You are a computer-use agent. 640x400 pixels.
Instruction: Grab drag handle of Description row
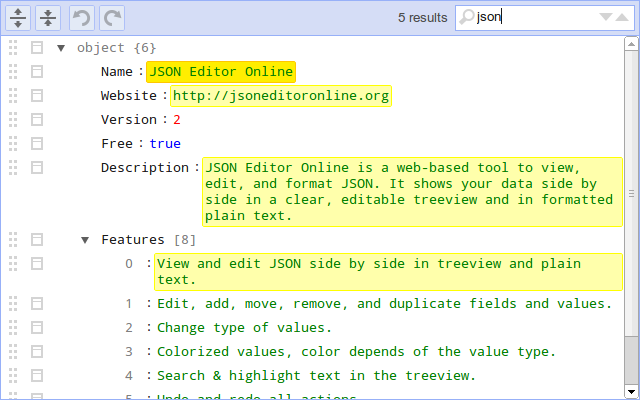[13, 168]
